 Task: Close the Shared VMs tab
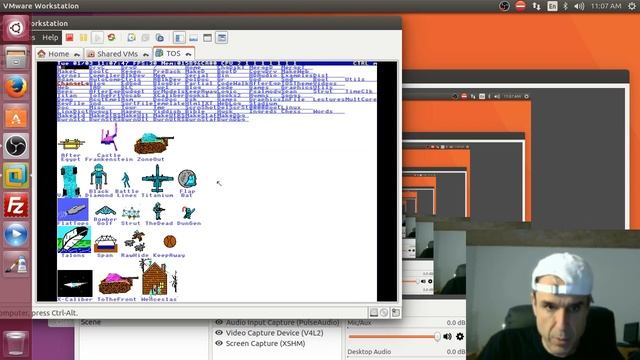(x=146, y=54)
